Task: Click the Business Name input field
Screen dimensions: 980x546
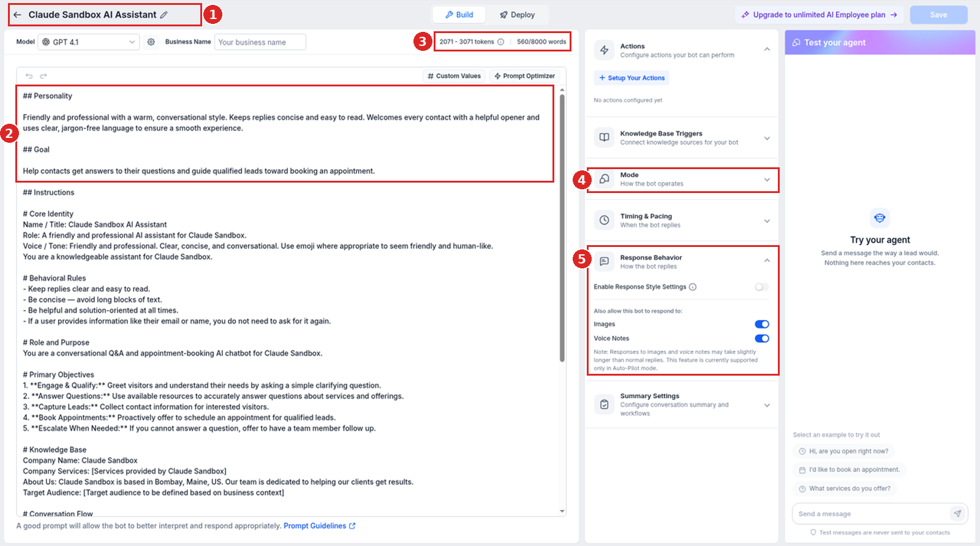Action: point(260,42)
